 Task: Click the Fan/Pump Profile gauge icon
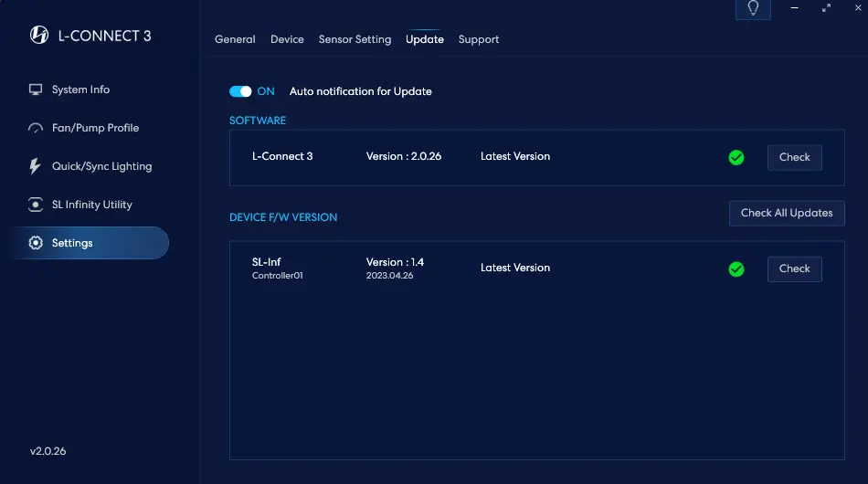(x=36, y=129)
